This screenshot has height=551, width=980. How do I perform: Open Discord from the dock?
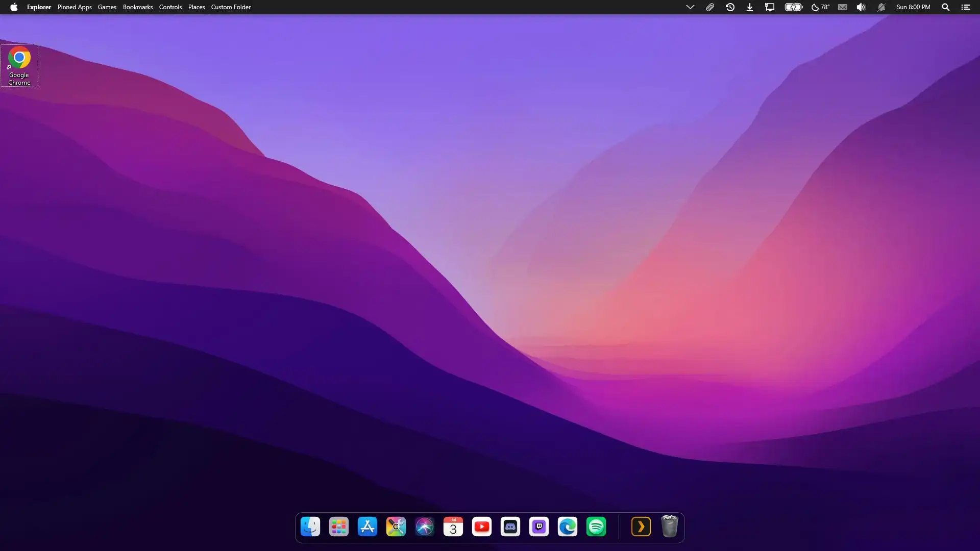tap(510, 527)
